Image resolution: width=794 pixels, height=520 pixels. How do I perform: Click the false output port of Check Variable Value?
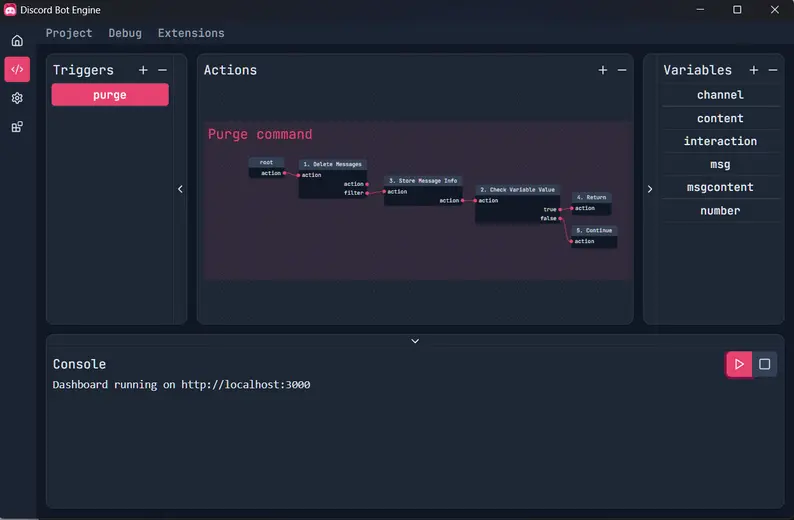click(560, 219)
